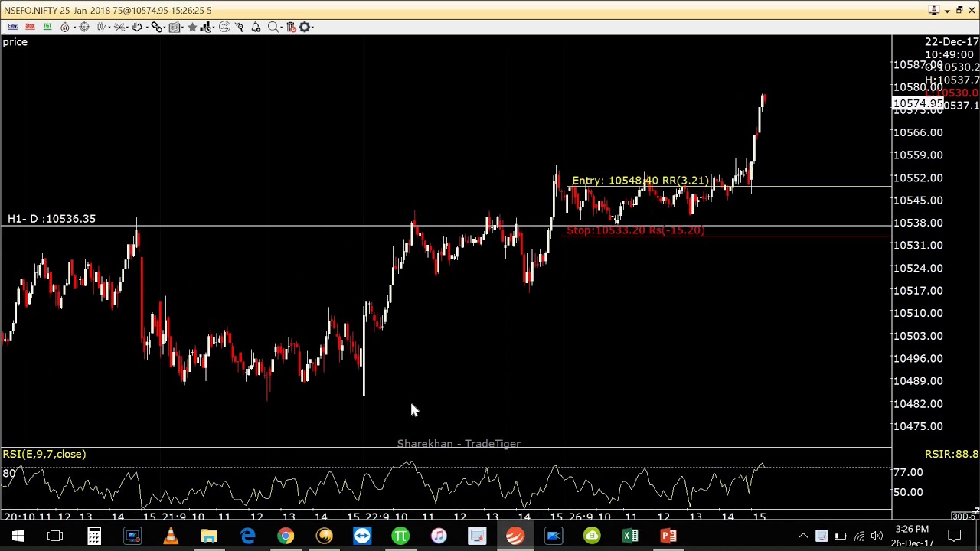Click the Entry: 10548.40 label on chart
Viewport: 980px width, 551px height.
[641, 181]
